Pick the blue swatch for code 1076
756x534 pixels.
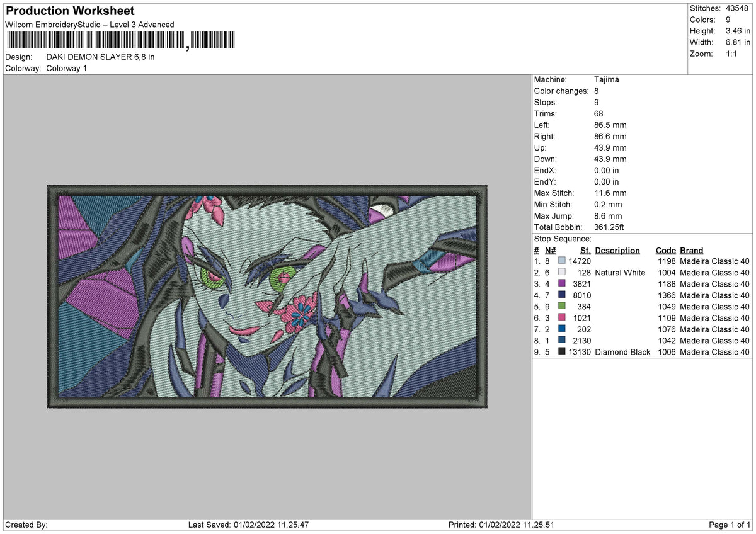tap(562, 329)
